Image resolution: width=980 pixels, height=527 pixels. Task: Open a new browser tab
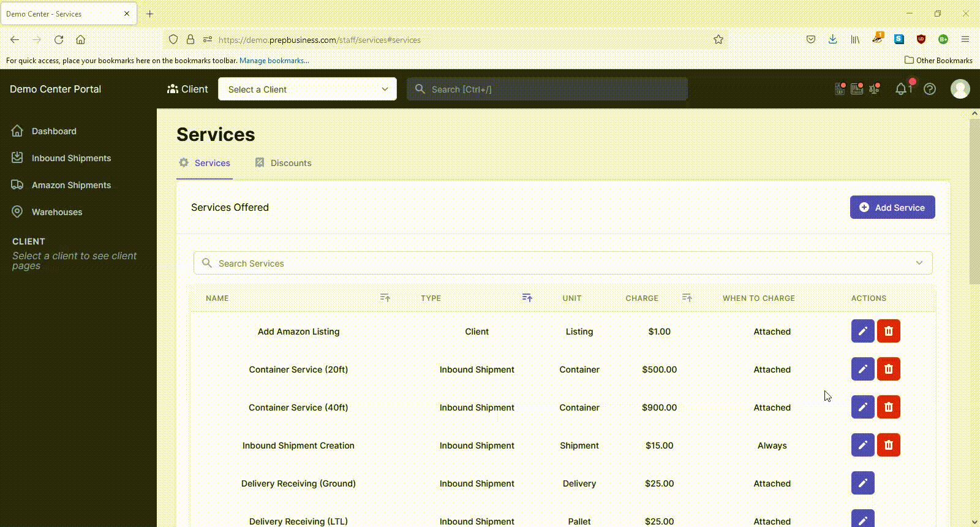(150, 13)
